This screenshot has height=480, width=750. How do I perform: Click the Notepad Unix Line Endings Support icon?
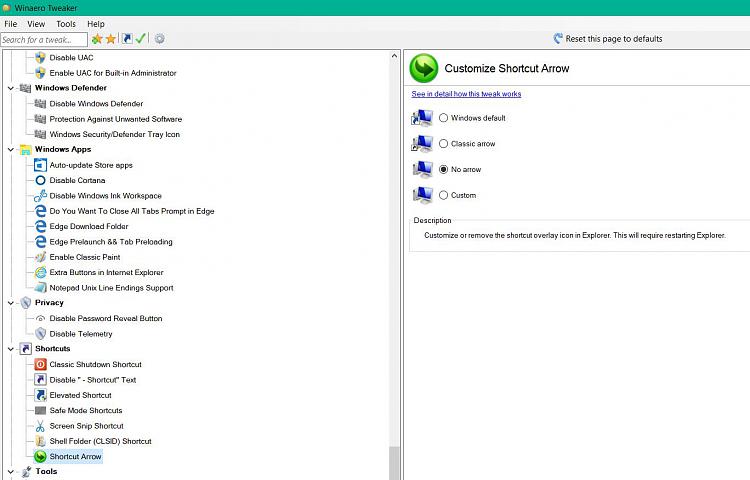[40, 288]
